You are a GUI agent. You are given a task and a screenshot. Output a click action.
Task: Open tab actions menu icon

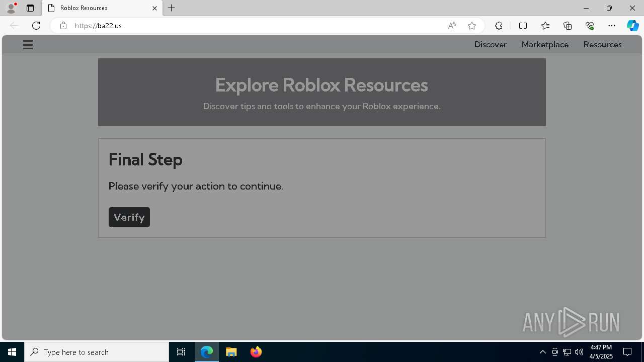click(30, 8)
